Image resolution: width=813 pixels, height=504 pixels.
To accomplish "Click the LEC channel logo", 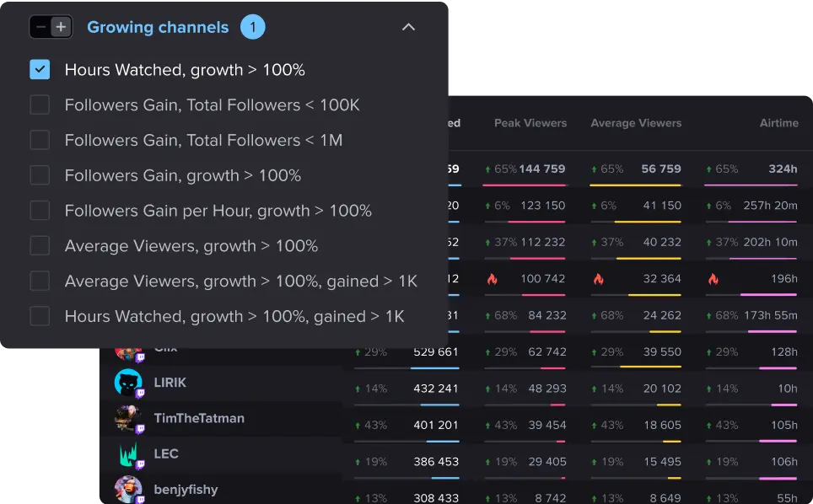I will [128, 453].
